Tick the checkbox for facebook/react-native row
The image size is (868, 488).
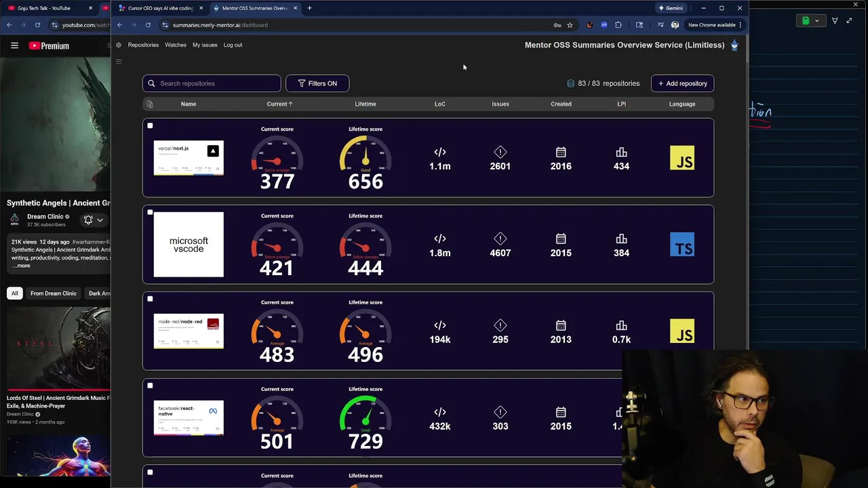pos(150,386)
